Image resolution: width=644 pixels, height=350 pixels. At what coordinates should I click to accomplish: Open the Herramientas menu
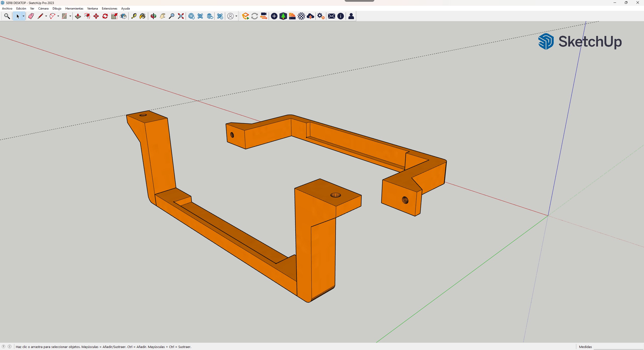pyautogui.click(x=74, y=9)
